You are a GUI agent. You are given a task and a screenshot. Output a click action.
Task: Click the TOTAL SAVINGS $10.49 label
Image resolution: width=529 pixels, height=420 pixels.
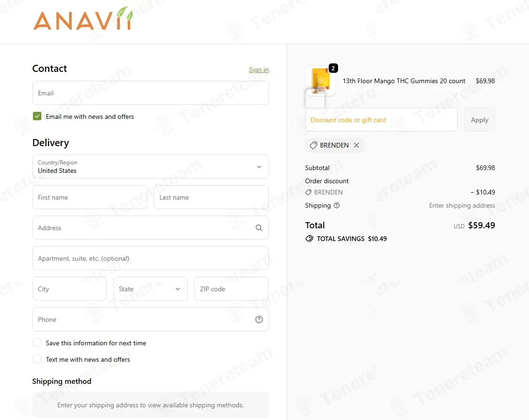[x=352, y=239]
